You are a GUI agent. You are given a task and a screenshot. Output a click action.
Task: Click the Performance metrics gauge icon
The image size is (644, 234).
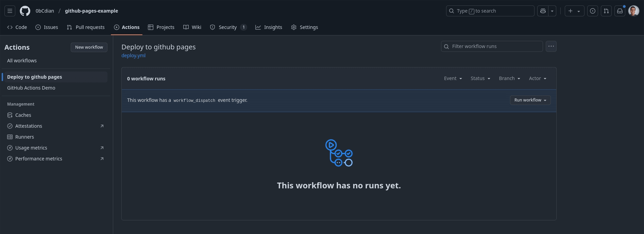coord(10,159)
